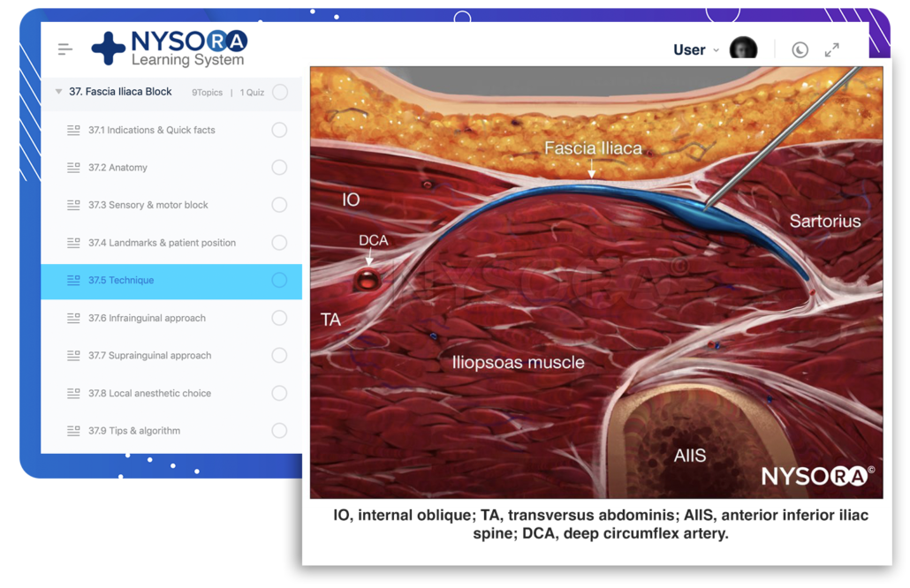The width and height of the screenshot is (910, 588).
Task: Mark 37.1 Indications & Quick facts as complete
Action: (x=279, y=130)
